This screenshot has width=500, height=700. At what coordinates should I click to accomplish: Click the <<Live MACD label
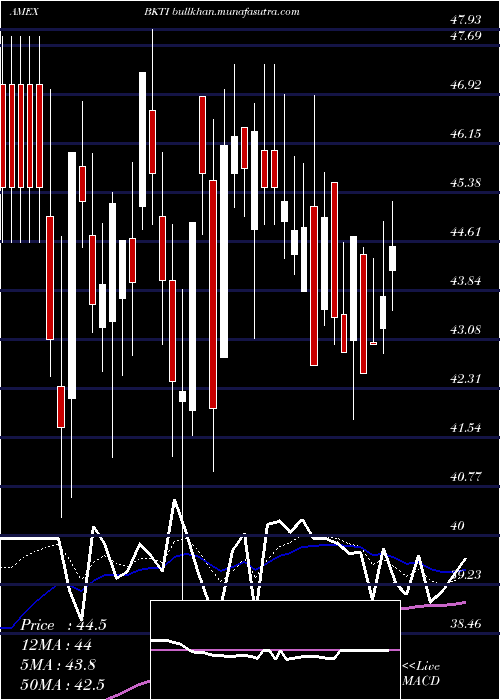click(421, 673)
